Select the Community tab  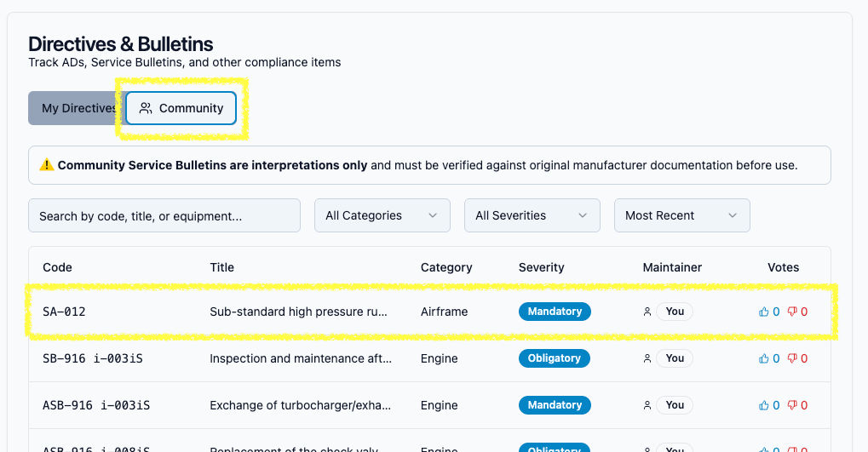click(x=181, y=108)
